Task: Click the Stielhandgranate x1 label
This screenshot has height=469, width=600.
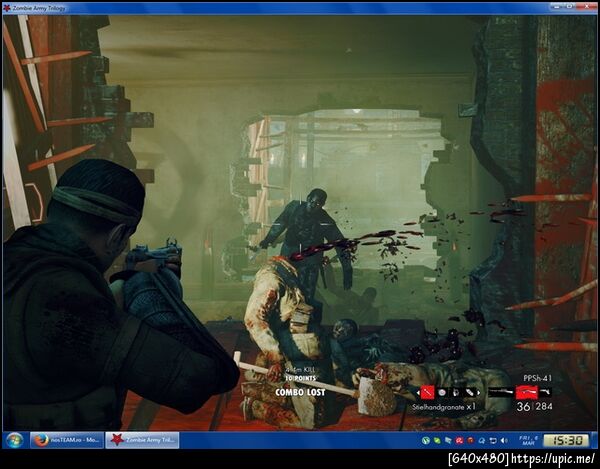Action: click(x=443, y=407)
